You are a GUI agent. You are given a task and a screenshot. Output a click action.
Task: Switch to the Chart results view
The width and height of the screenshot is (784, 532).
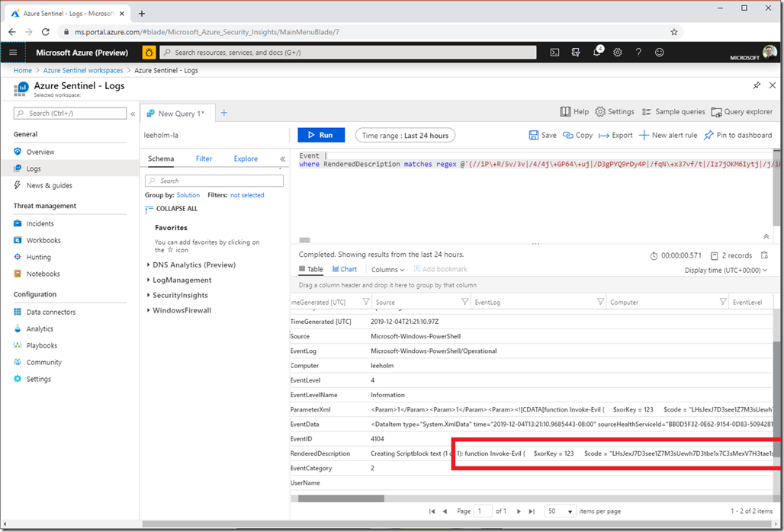click(x=345, y=269)
